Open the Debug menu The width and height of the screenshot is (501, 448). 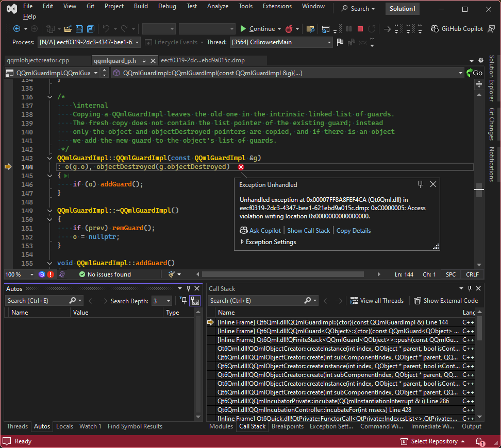[167, 6]
